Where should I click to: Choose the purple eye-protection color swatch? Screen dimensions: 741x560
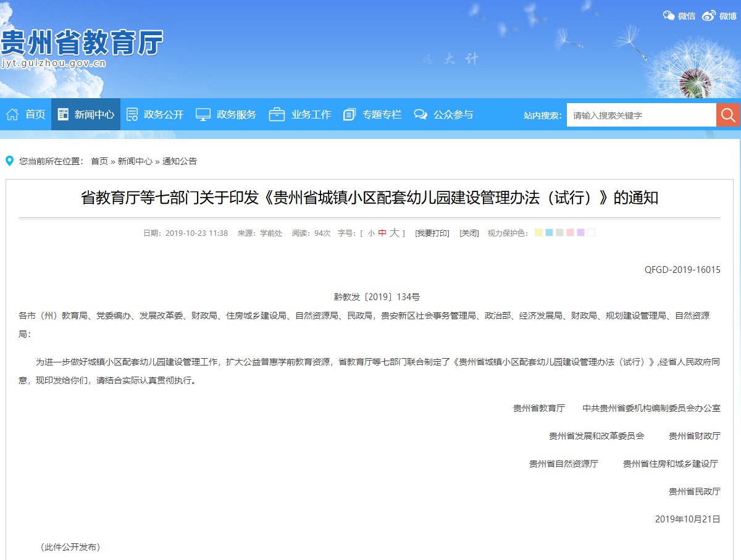(x=580, y=233)
